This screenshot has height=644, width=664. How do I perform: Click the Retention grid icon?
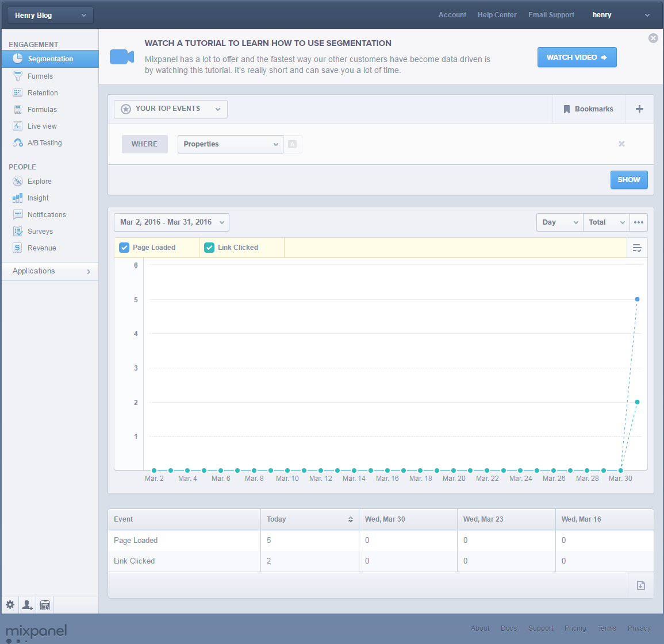click(17, 92)
